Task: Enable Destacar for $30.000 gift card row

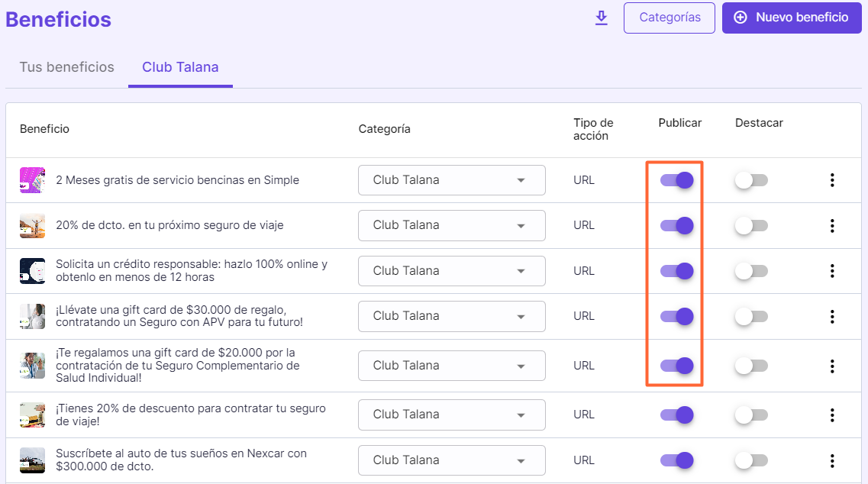Action: [x=751, y=316]
